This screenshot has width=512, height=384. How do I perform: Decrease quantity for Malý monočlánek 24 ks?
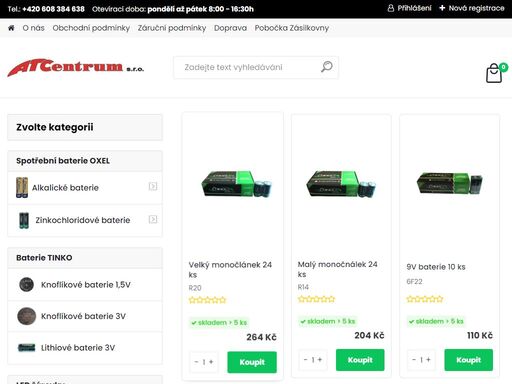click(305, 359)
